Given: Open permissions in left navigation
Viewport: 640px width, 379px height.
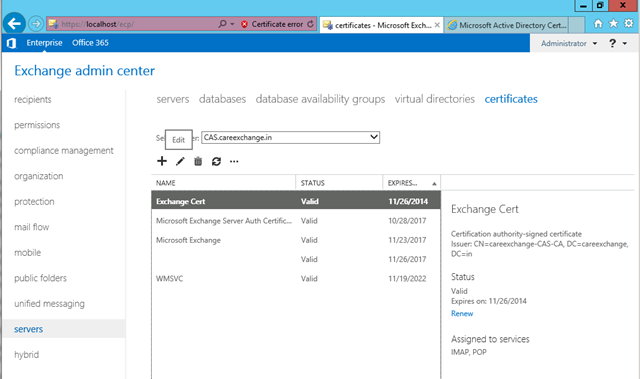Looking at the screenshot, I should pyautogui.click(x=37, y=125).
